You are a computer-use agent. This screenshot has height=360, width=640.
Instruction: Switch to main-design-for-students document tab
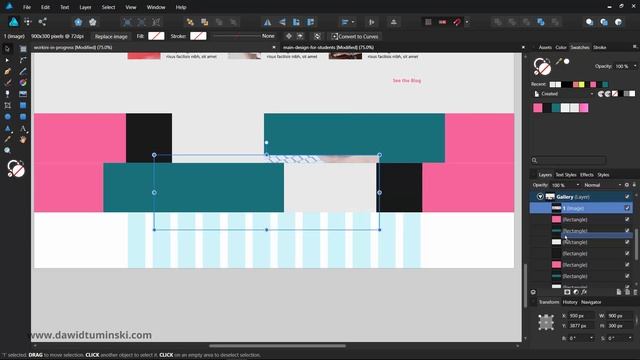click(x=329, y=47)
